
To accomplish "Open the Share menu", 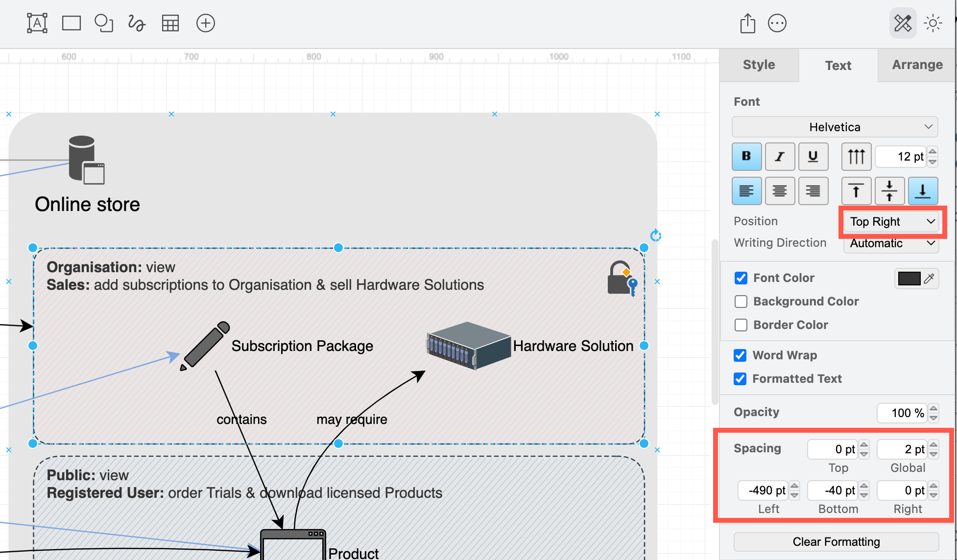I will (747, 23).
